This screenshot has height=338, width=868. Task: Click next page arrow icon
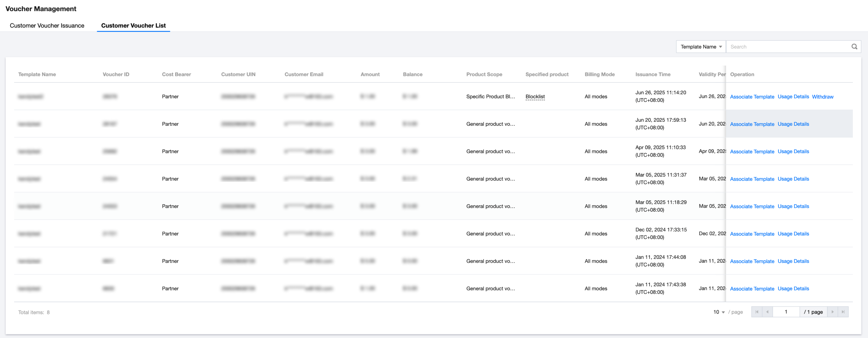(x=832, y=312)
